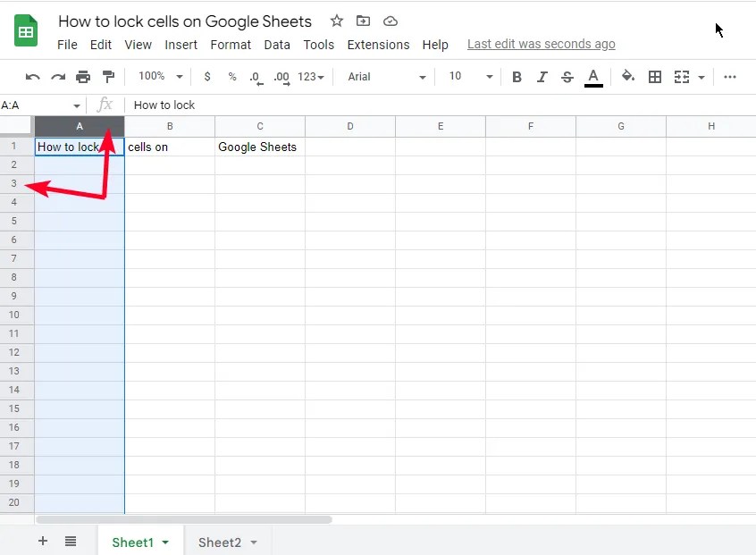The height and width of the screenshot is (555, 756).
Task: Apply strikethrough formatting icon
Action: point(567,77)
